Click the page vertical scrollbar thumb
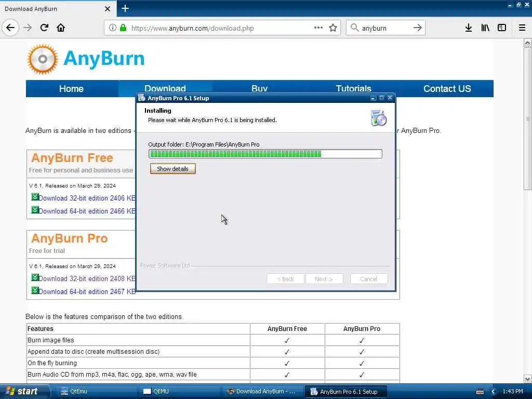The image size is (532, 399). tap(527, 119)
